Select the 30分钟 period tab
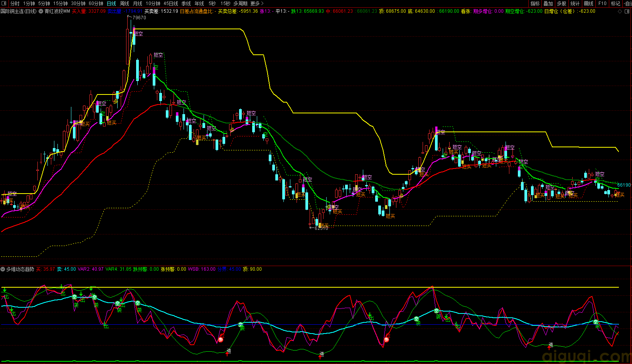 pyautogui.click(x=78, y=3)
